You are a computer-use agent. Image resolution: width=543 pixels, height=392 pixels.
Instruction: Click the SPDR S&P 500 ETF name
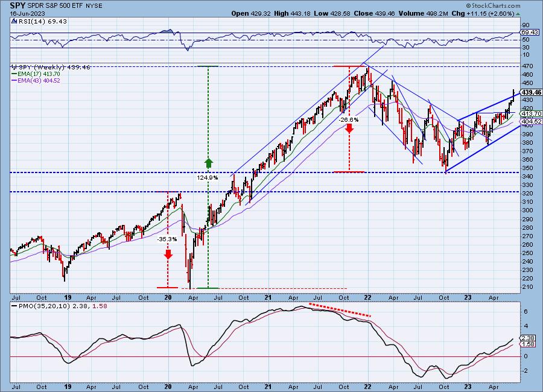[x=55, y=6]
